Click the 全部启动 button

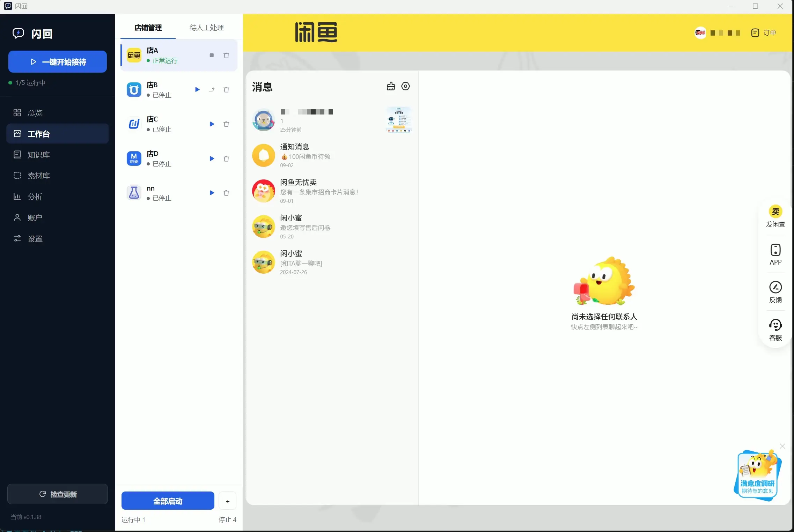point(168,501)
